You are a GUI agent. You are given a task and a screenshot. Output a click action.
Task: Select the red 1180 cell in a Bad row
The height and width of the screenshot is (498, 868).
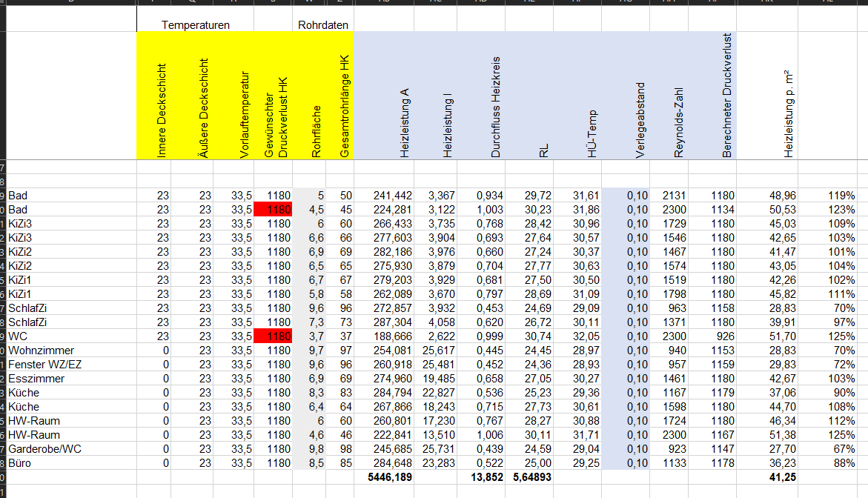(274, 210)
